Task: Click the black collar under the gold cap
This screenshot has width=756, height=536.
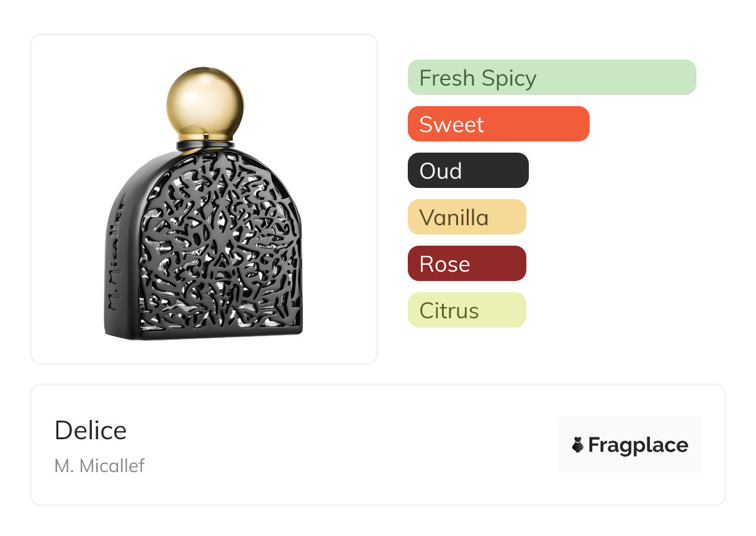Action: pyautogui.click(x=205, y=146)
